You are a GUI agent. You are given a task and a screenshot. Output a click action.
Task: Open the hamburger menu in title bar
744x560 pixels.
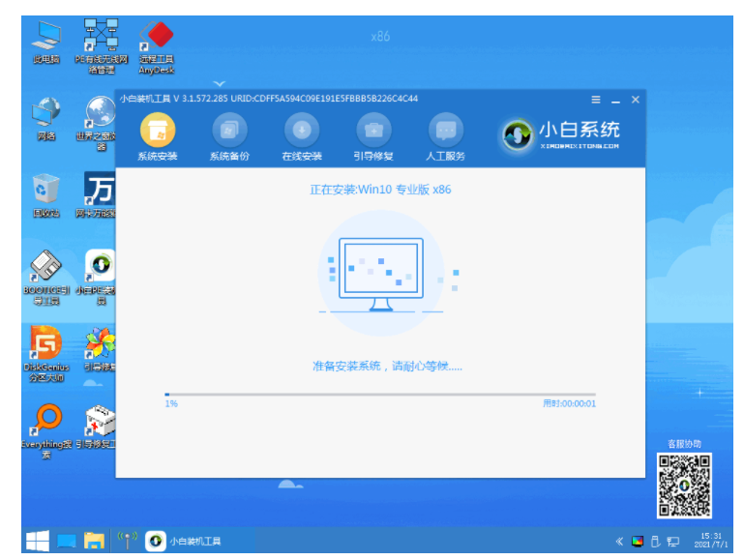(x=596, y=100)
